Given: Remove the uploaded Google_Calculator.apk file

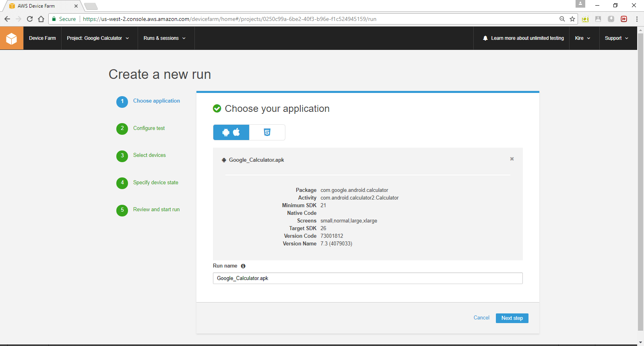Looking at the screenshot, I should coord(512,159).
